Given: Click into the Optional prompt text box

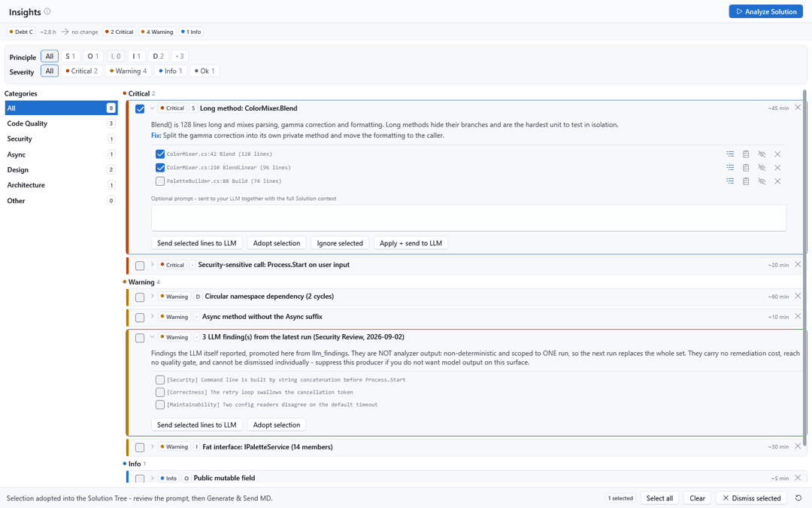Looking at the screenshot, I should (x=468, y=217).
